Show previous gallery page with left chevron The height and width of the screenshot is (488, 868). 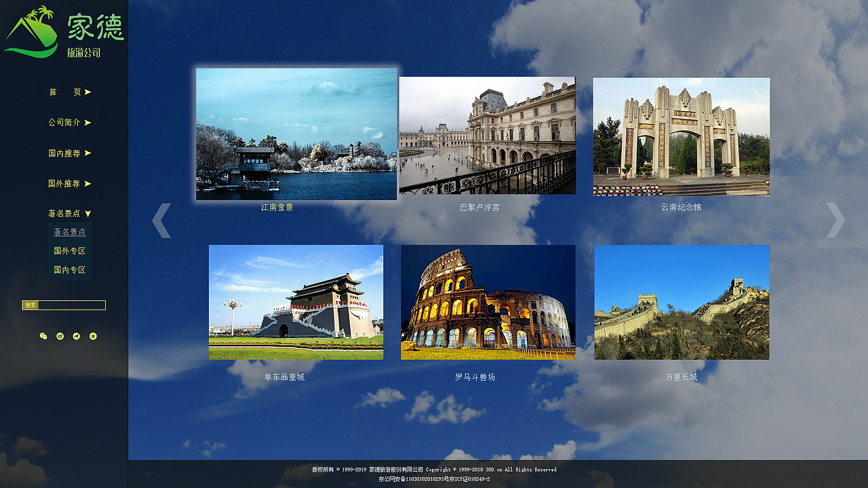pyautogui.click(x=161, y=220)
